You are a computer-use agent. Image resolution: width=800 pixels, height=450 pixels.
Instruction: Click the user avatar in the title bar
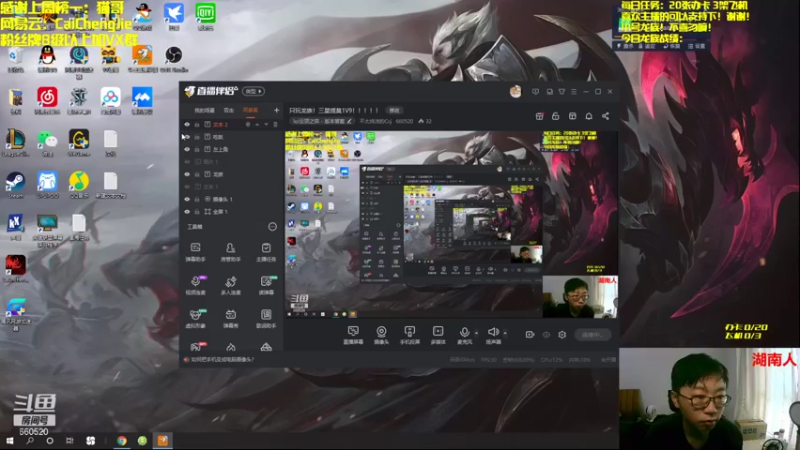515,91
